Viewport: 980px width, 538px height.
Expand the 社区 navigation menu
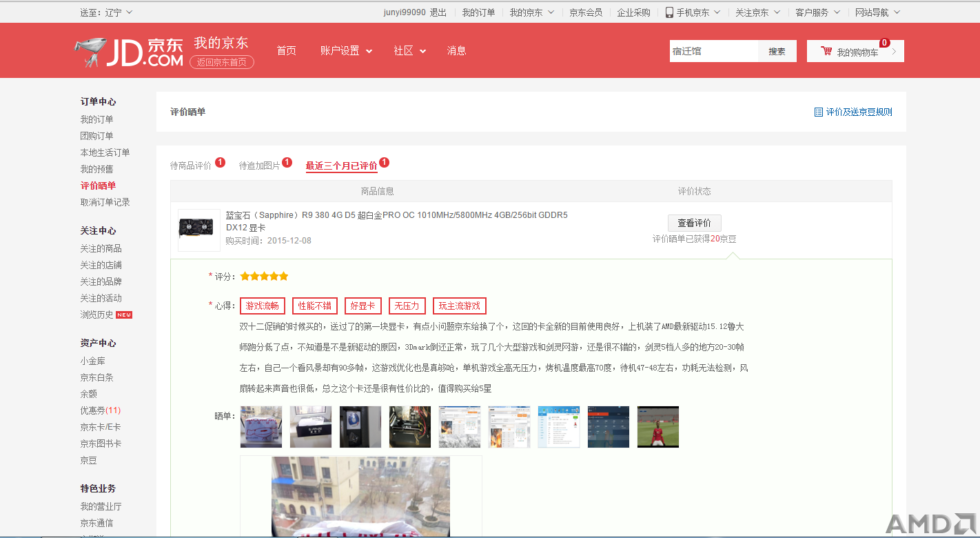tap(409, 51)
